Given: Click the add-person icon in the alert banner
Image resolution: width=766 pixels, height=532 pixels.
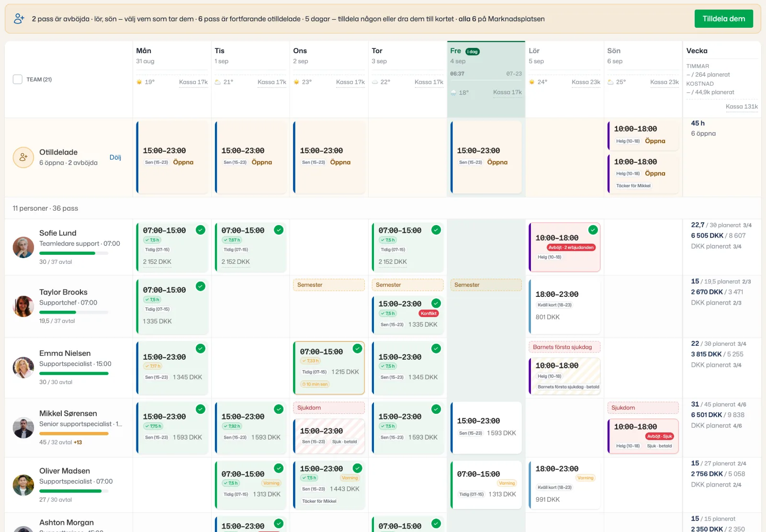Looking at the screenshot, I should (19, 19).
